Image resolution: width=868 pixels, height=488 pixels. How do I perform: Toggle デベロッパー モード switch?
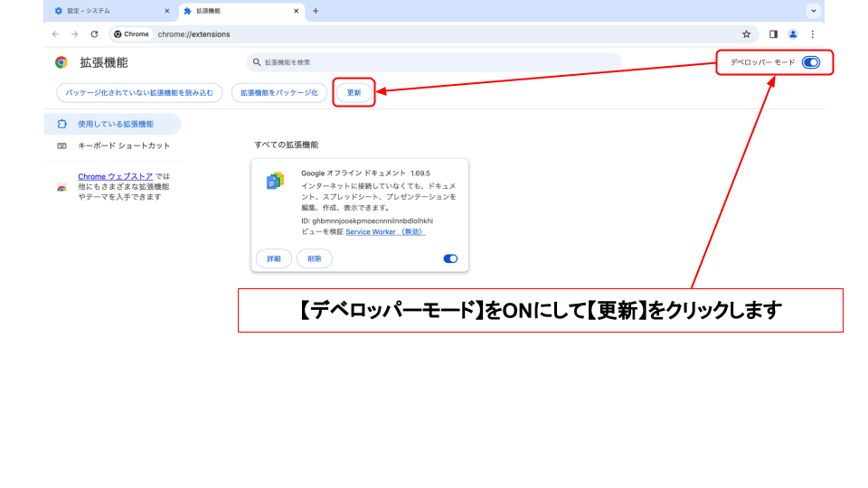810,62
